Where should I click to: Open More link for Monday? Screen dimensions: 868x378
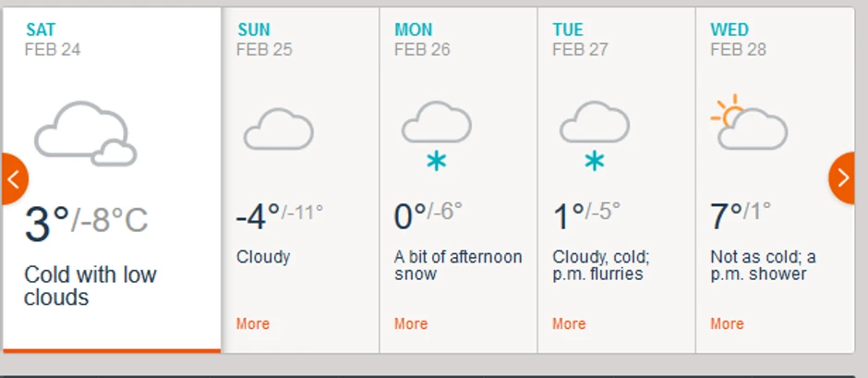tap(411, 323)
